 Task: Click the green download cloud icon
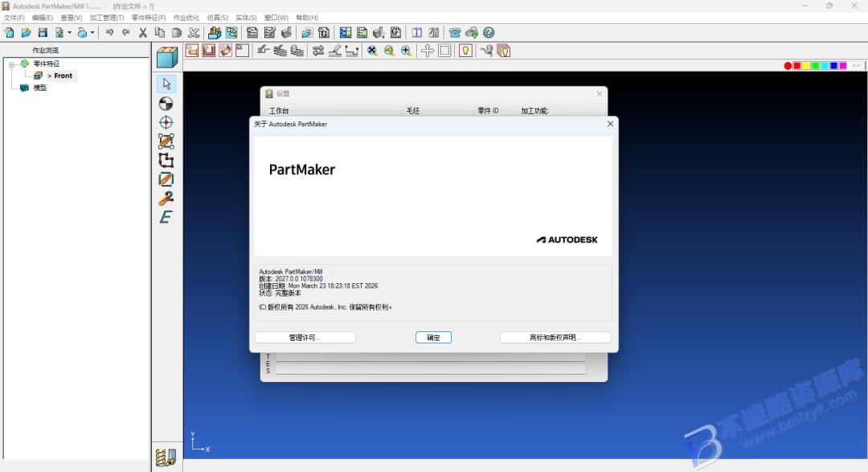coord(472,33)
